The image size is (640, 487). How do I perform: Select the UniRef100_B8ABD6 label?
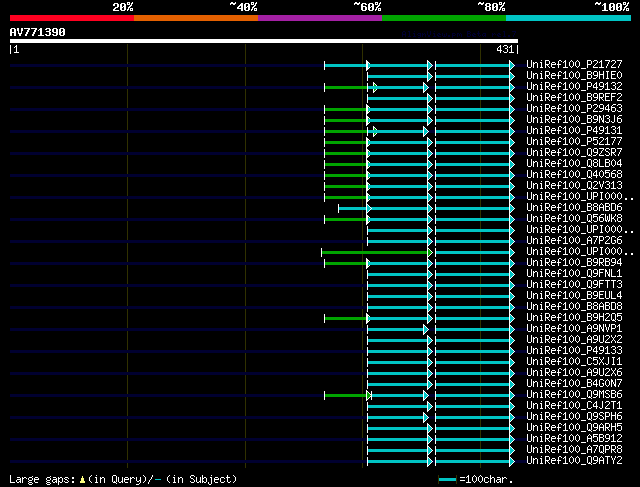point(574,208)
